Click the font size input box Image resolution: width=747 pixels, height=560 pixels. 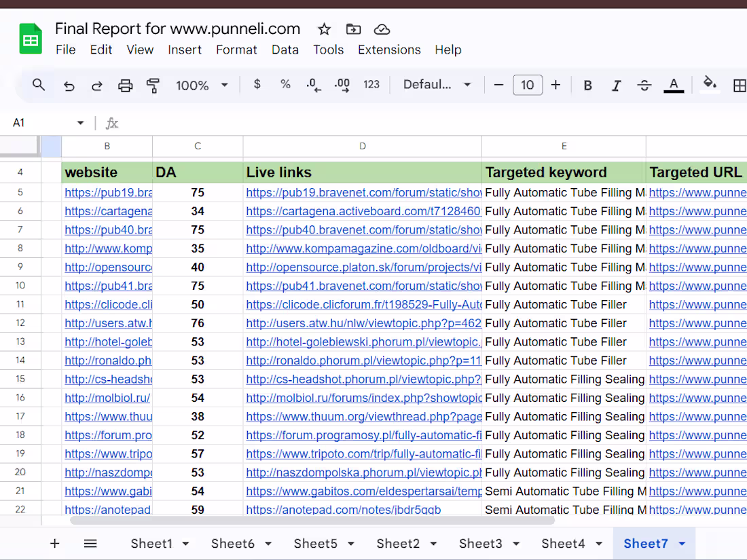[528, 85]
